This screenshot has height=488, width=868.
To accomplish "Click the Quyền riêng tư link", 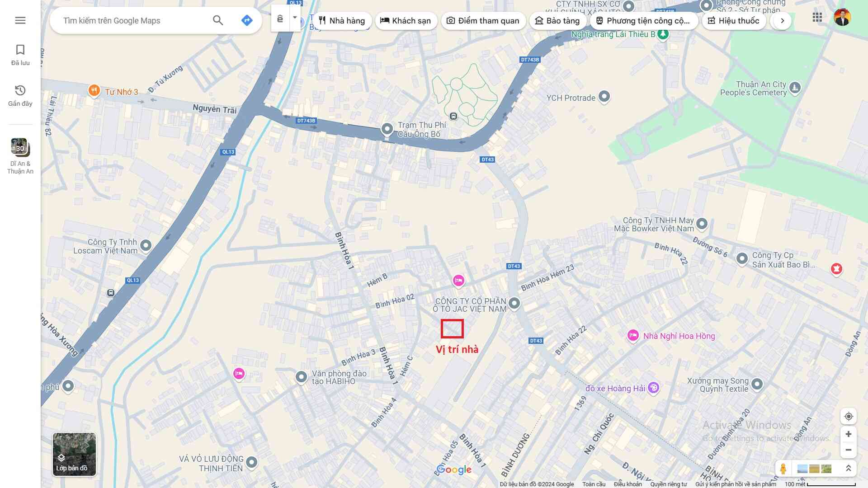I will (x=668, y=484).
